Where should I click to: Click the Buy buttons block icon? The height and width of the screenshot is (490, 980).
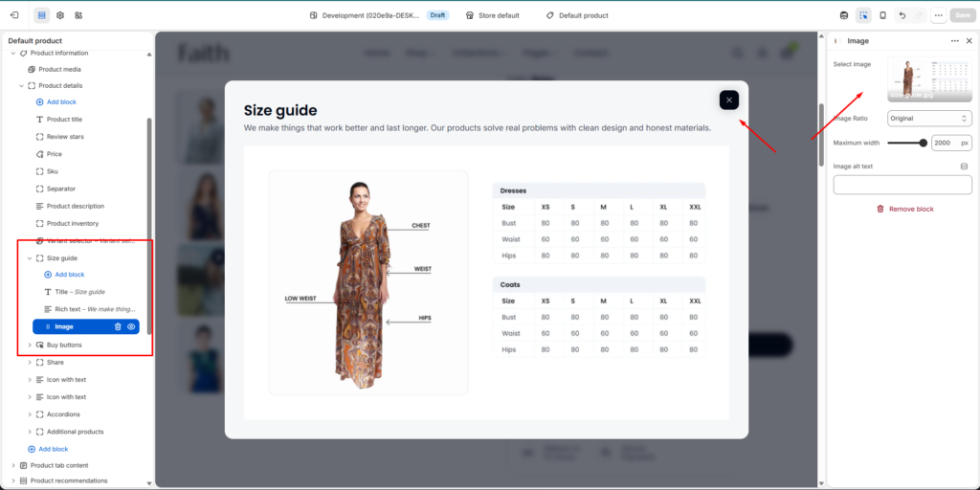[x=40, y=345]
